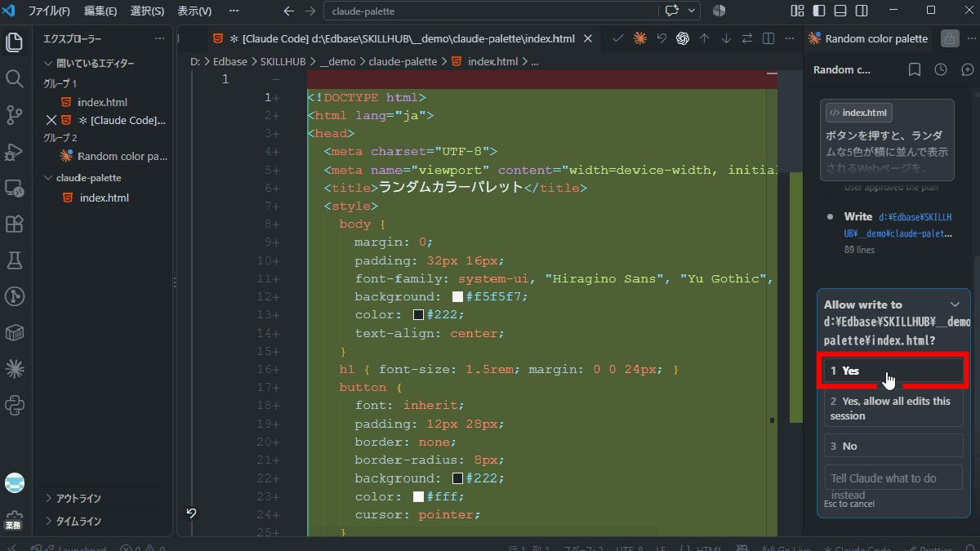Start a new chat in the Claude panel

(967, 69)
